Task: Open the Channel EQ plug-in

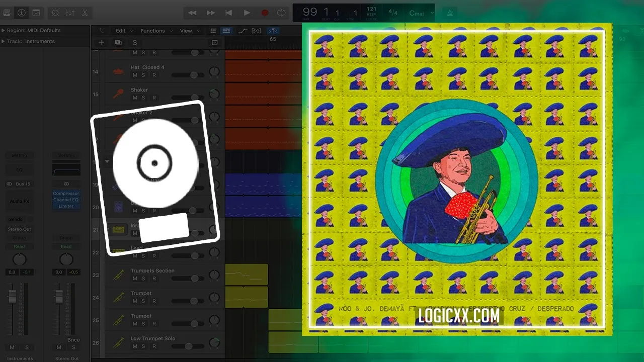Action: coord(66,200)
